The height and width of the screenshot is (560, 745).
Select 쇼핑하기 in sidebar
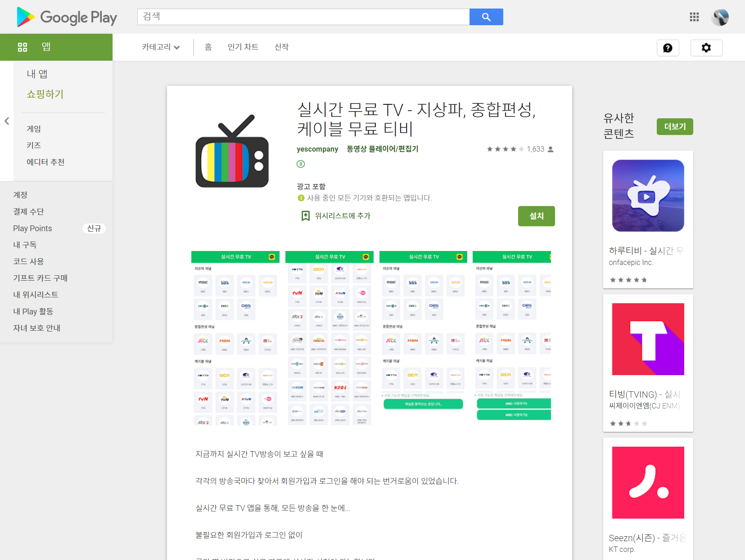click(x=45, y=94)
